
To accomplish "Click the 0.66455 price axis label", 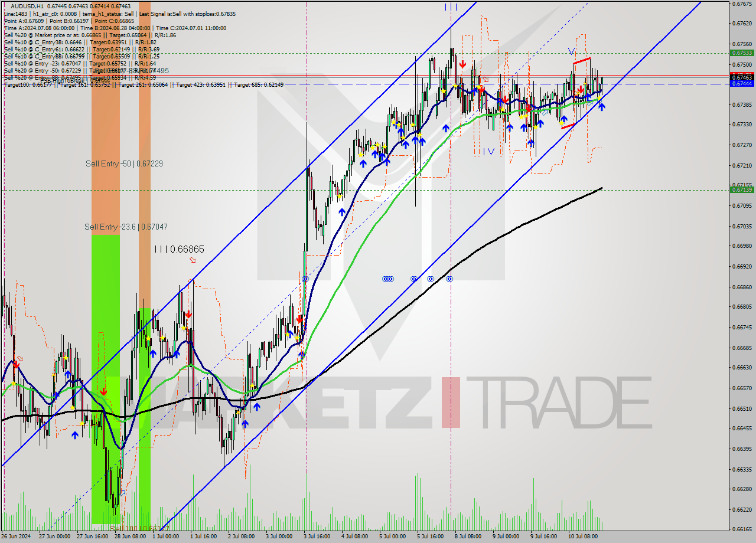I will [742, 428].
